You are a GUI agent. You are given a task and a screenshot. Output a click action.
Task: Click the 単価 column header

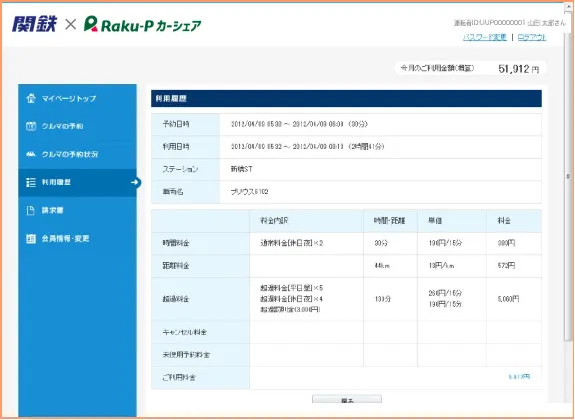tap(435, 220)
